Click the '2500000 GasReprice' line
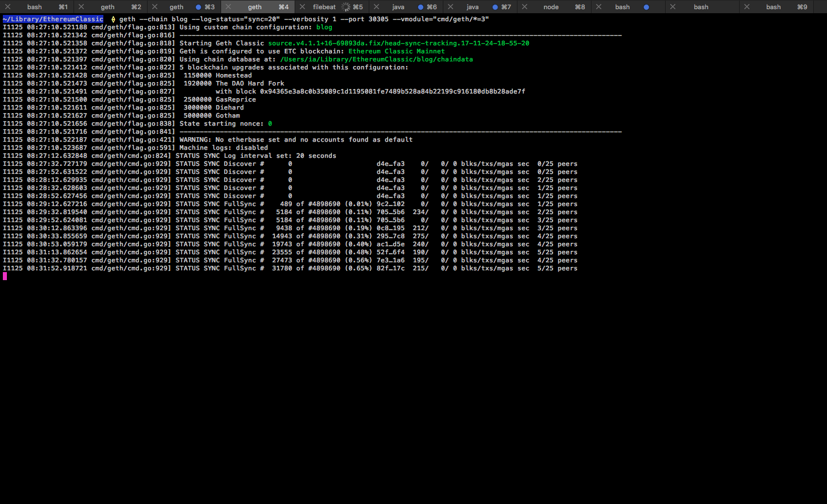The height and width of the screenshot is (504, 827). coord(219,99)
